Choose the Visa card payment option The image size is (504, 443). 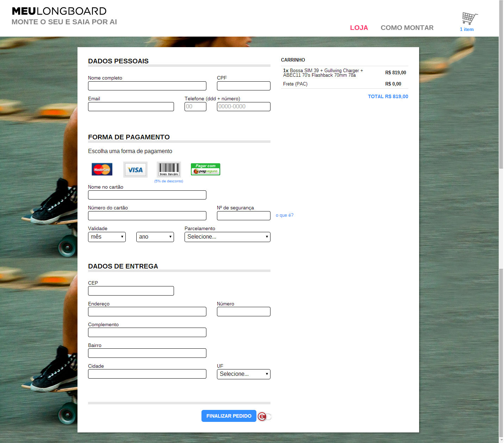[135, 170]
